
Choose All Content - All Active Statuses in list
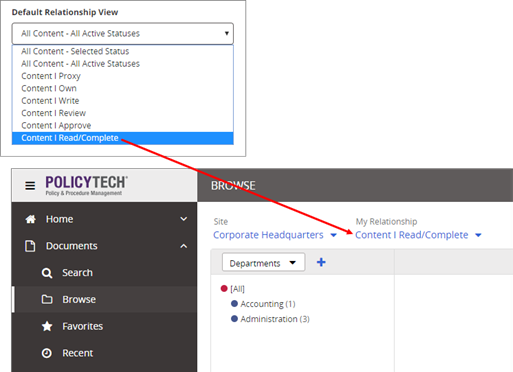click(x=123, y=64)
